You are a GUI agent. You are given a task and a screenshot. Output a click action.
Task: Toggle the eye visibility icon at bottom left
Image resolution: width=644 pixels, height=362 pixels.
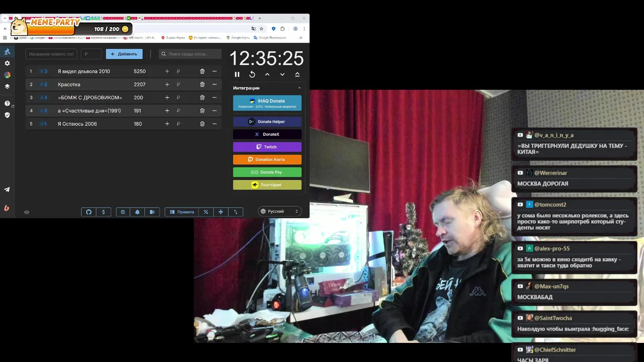tap(27, 212)
